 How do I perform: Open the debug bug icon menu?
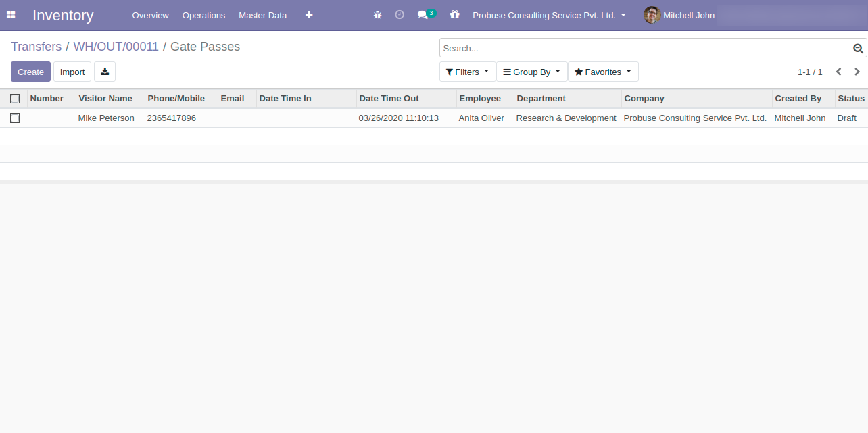tap(377, 15)
